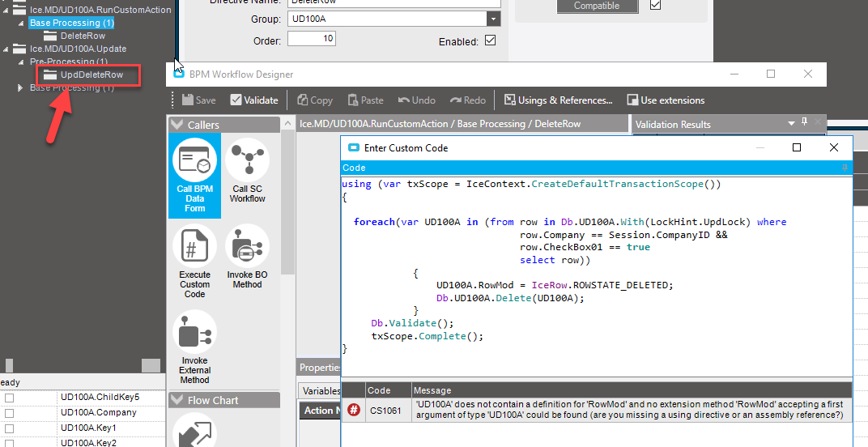This screenshot has height=447, width=868.
Task: Click the CS1061 error message row
Action: (x=597, y=410)
